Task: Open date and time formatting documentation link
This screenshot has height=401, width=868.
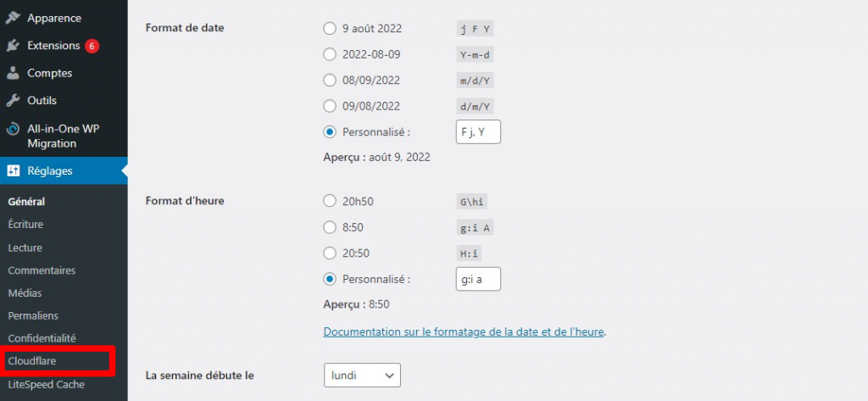Action: 464,331
